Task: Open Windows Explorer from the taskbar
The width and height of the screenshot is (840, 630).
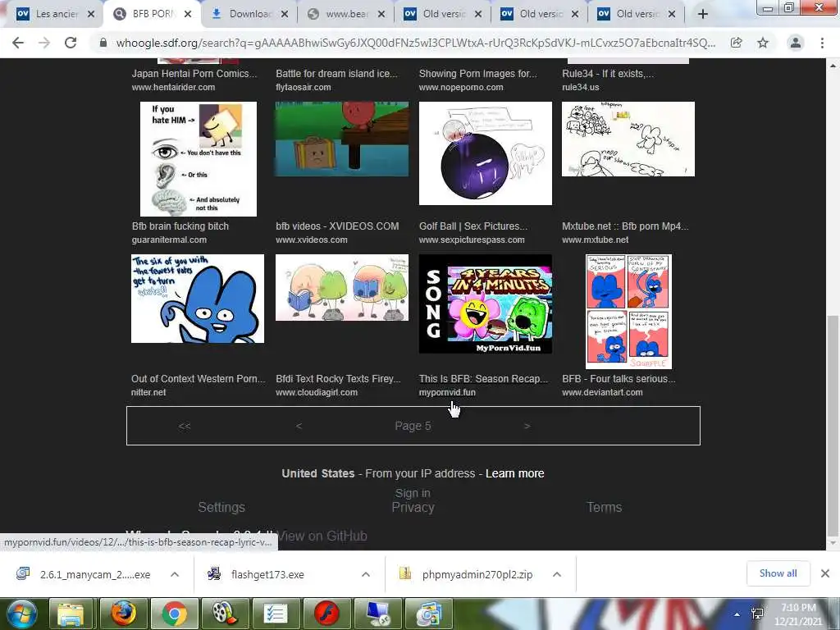Action: point(71,614)
